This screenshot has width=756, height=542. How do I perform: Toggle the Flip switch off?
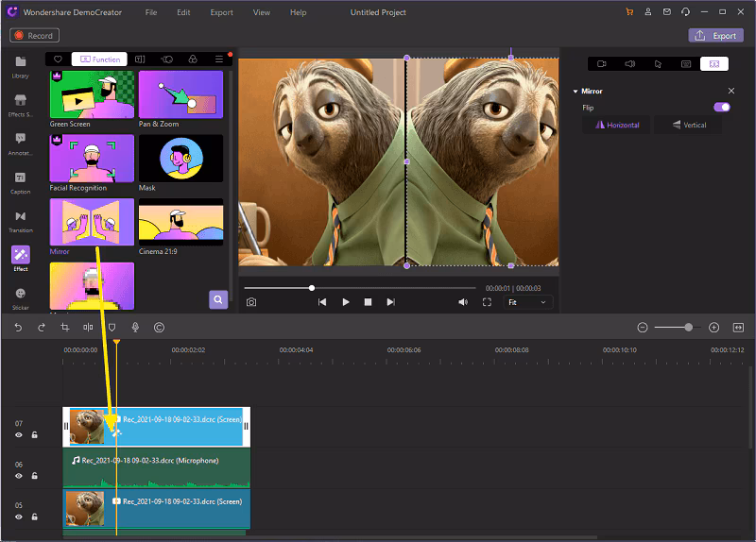[722, 108]
